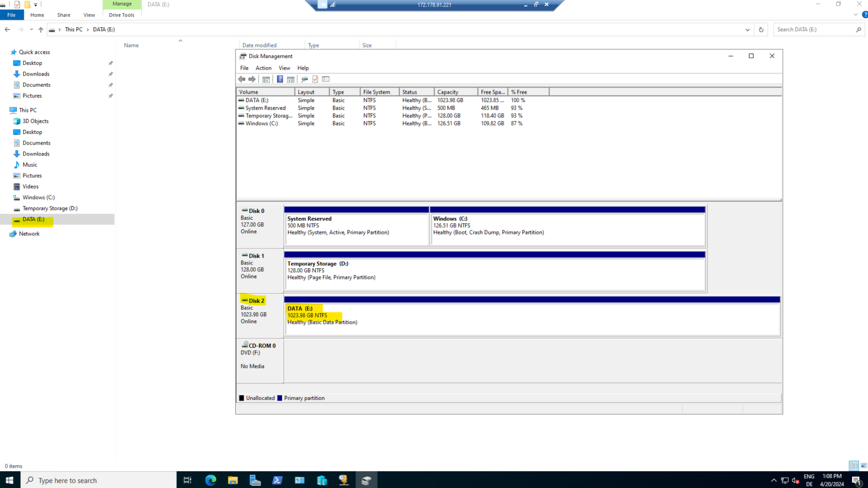The image size is (868, 488).
Task: Switch to the View tab in File Explorer
Action: point(89,15)
